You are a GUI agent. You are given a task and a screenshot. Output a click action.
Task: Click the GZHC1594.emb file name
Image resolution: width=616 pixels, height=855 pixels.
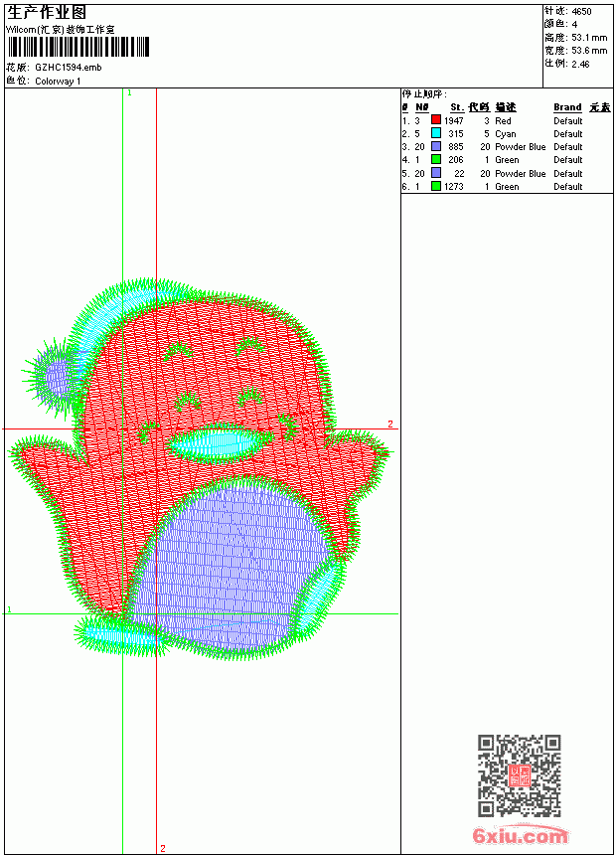tap(69, 68)
